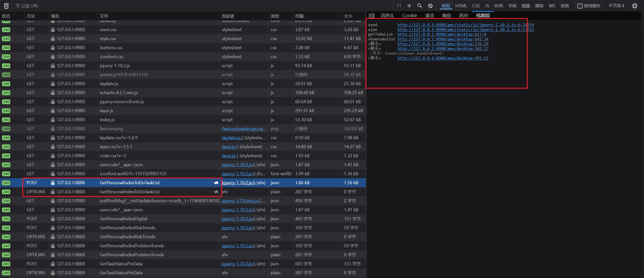
Task: Open the desktop:495:11 stack link
Action: pos(443,58)
